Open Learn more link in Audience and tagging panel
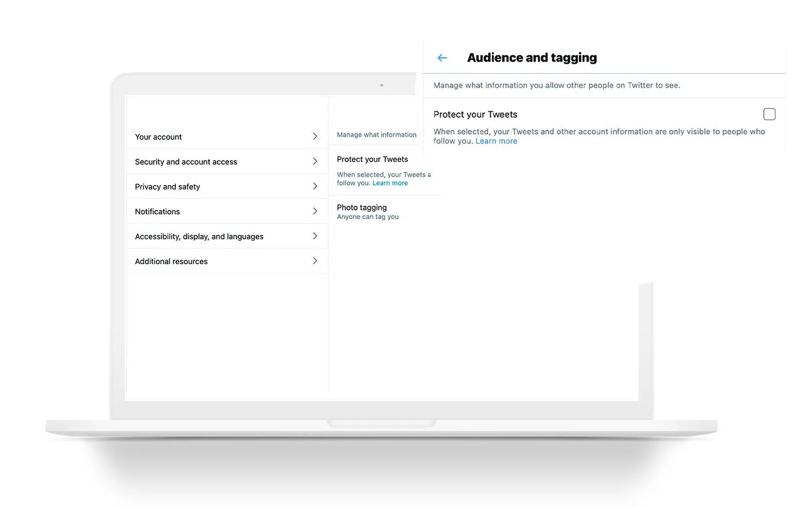Screen dimensions: 812x507 tap(496, 141)
